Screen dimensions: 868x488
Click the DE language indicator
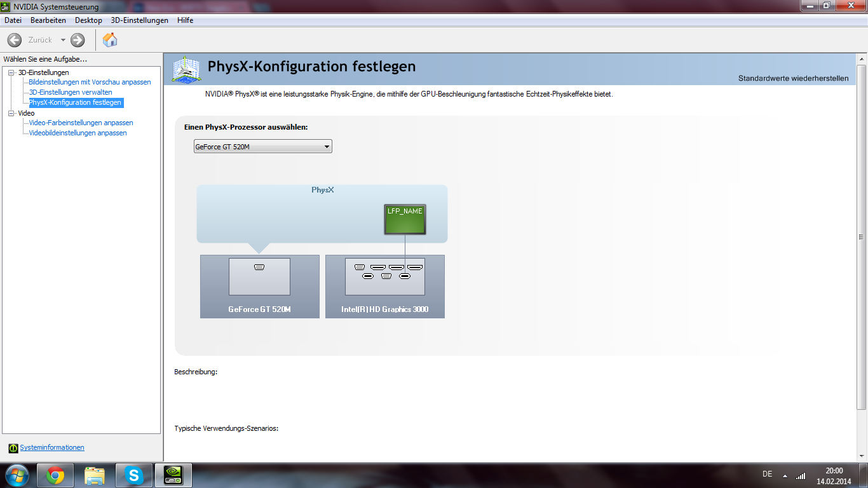767,474
